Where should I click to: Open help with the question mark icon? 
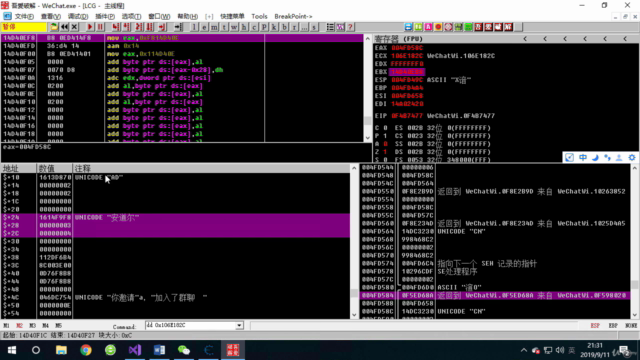350,27
